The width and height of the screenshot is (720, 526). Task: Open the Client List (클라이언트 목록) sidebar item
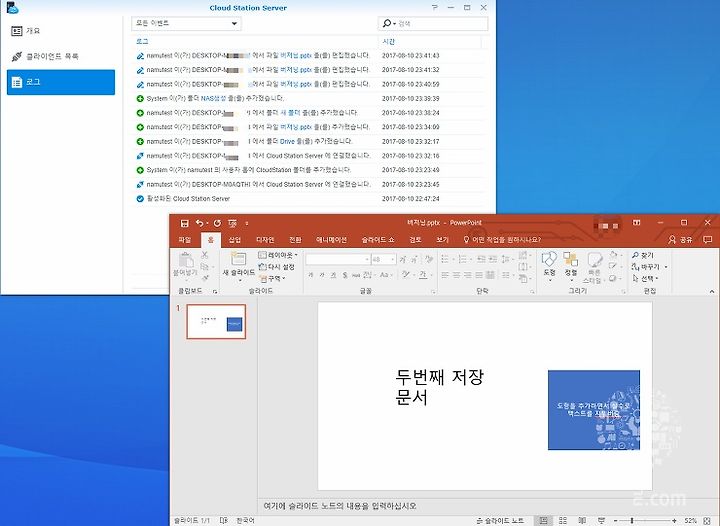[x=61, y=56]
